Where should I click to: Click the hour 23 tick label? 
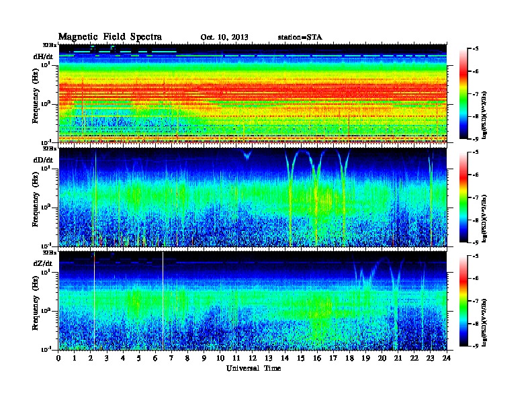pos(430,358)
